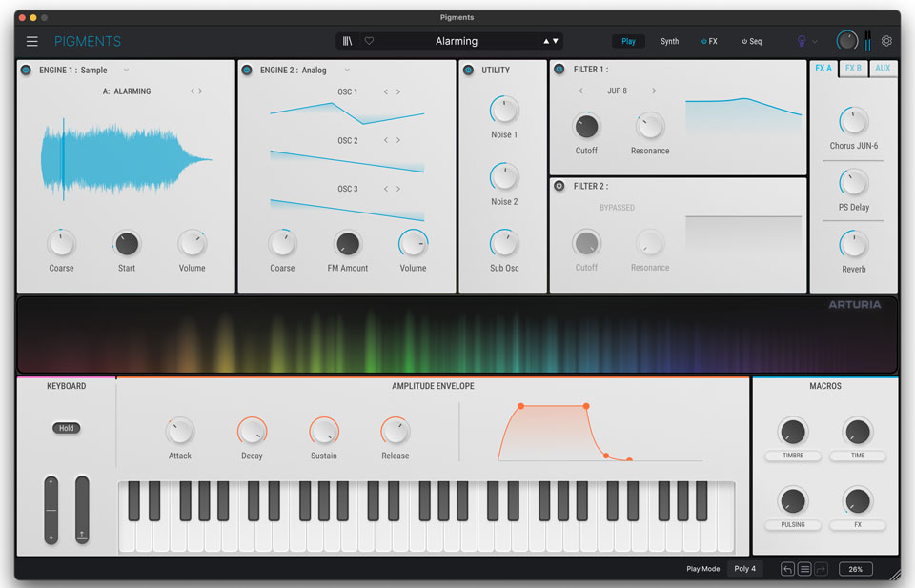The height and width of the screenshot is (588, 915).
Task: Switch to the Synth view tab
Action: coord(669,41)
